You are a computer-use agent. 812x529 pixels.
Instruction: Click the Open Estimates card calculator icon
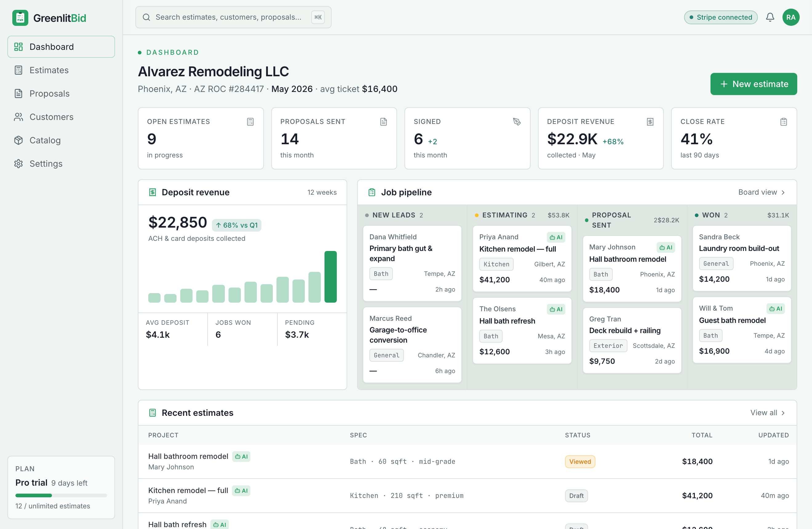click(250, 122)
